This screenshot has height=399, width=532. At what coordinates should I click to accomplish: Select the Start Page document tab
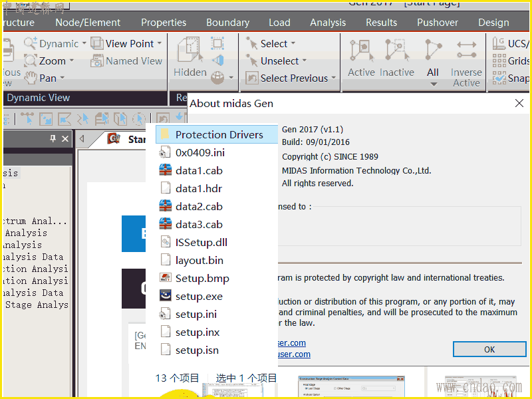click(126, 139)
